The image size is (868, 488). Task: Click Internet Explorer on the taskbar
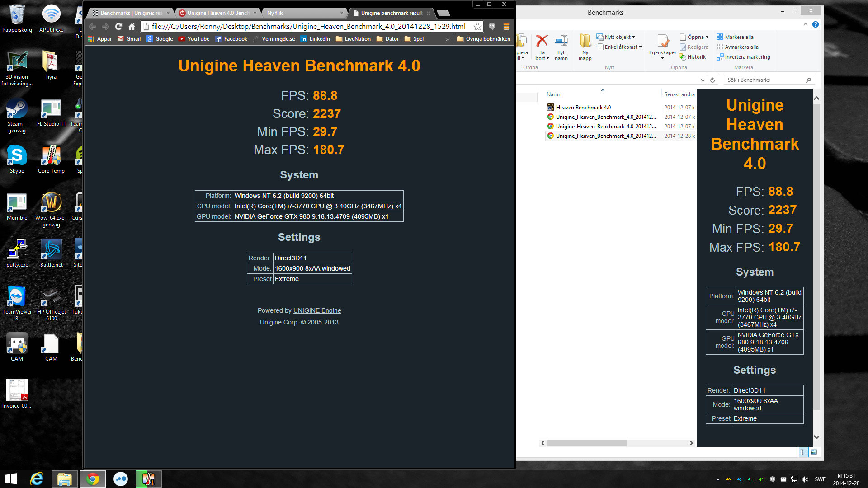pos(37,479)
